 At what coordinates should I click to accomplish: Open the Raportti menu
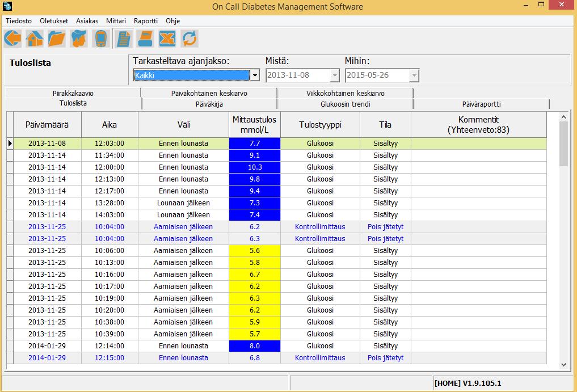(x=146, y=21)
